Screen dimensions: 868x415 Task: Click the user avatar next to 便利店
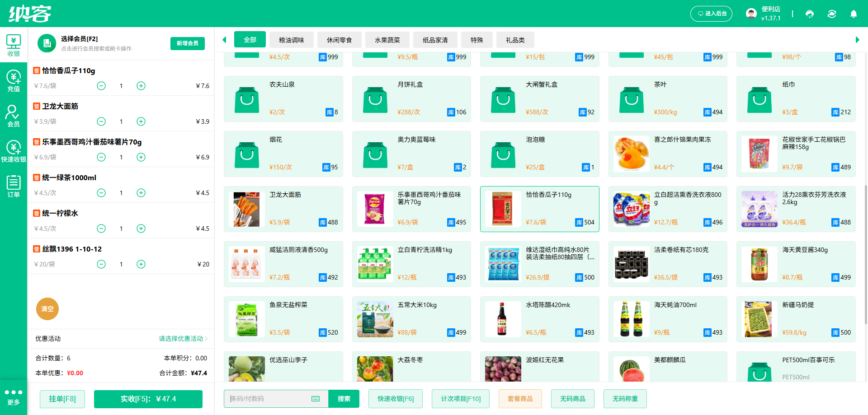pyautogui.click(x=751, y=14)
